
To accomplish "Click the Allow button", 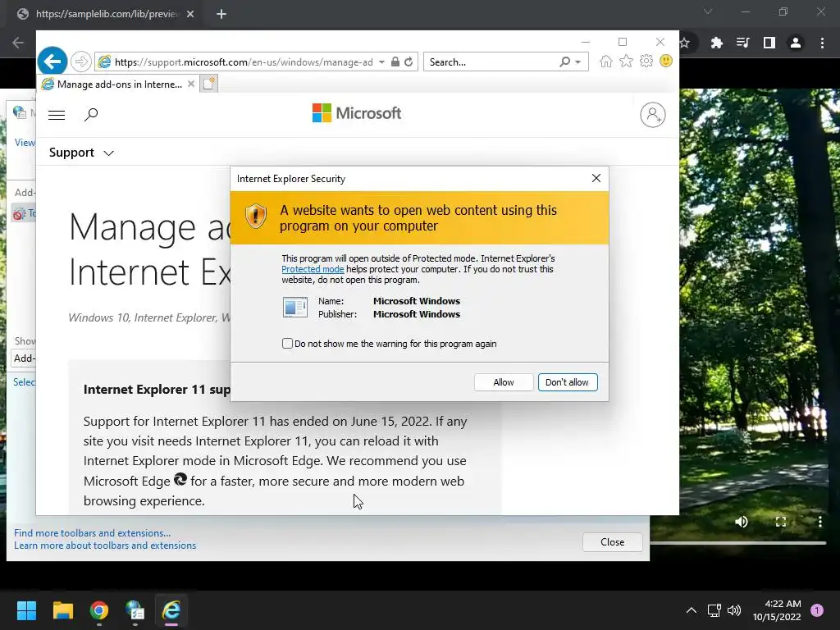I will 503,382.
